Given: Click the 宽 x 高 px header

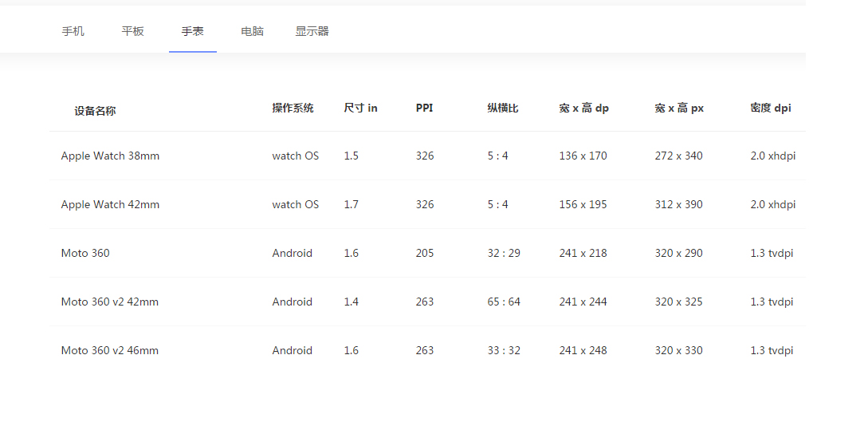Looking at the screenshot, I should pyautogui.click(x=679, y=108).
